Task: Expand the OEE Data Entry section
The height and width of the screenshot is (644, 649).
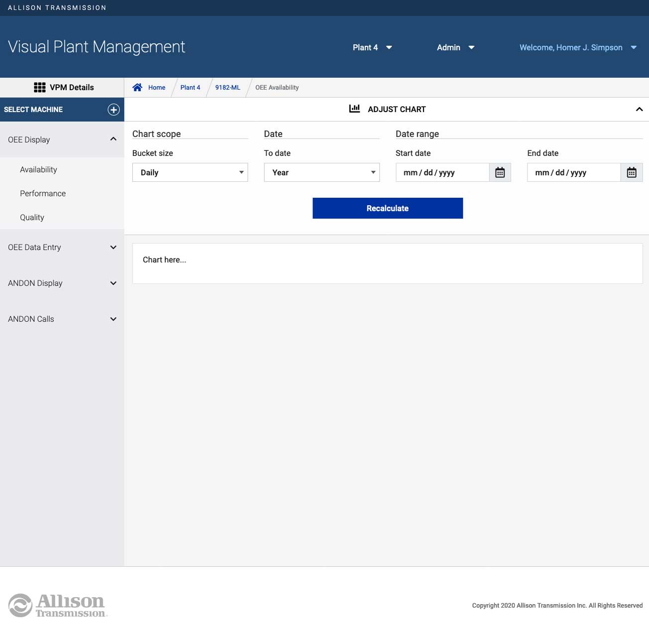Action: pos(113,248)
